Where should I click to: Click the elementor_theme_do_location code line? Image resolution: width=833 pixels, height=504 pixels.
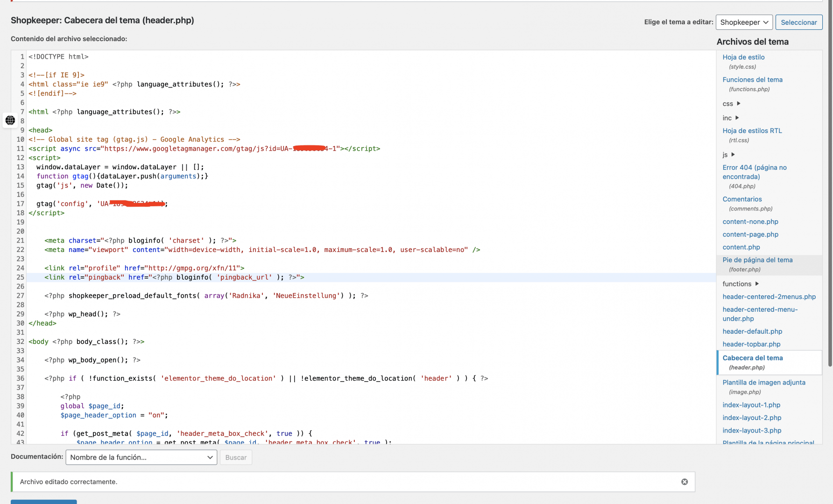click(266, 378)
